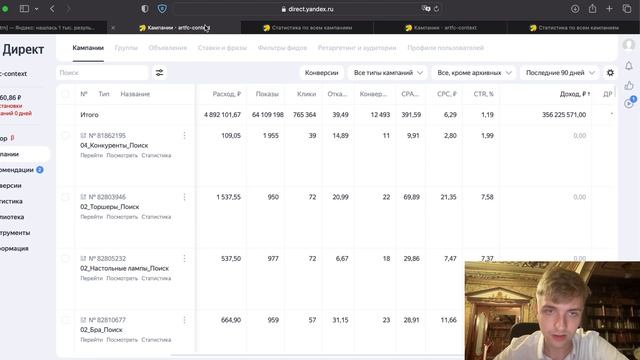Click Safari share icon
Screen dimensions: 640x360
pyautogui.click(x=592, y=8)
